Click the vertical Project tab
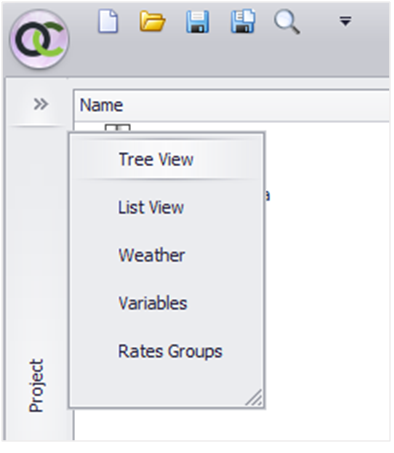394x453 pixels. pos(36,385)
